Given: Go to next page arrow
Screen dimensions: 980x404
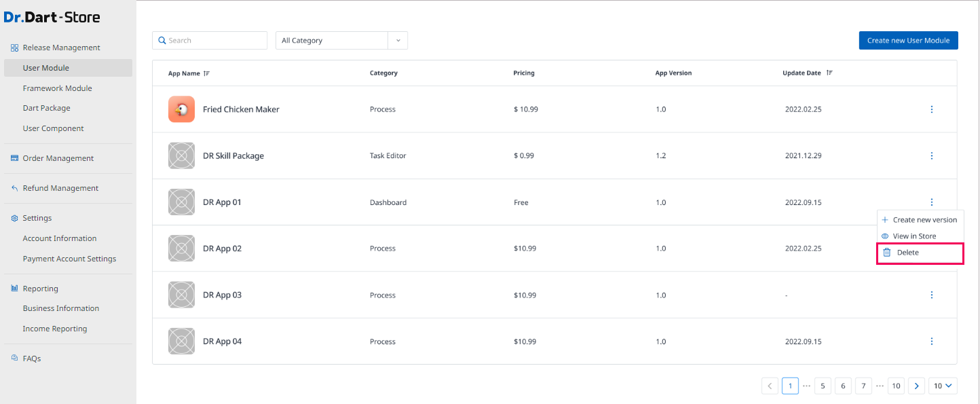Looking at the screenshot, I should click(x=916, y=386).
